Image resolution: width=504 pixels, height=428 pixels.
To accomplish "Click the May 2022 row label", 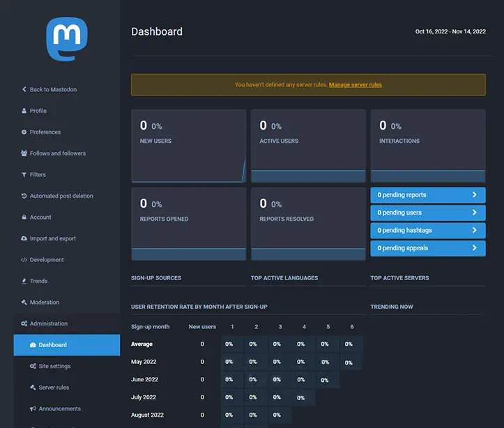I will pyautogui.click(x=144, y=362).
